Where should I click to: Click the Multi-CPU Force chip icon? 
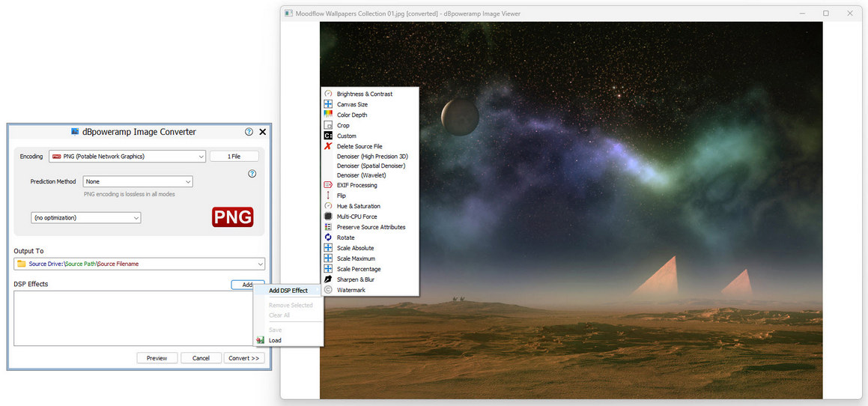coord(328,216)
